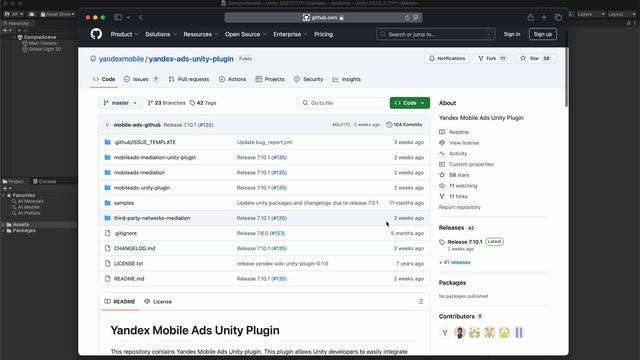Open the mobileads-mediation folder

click(139, 173)
